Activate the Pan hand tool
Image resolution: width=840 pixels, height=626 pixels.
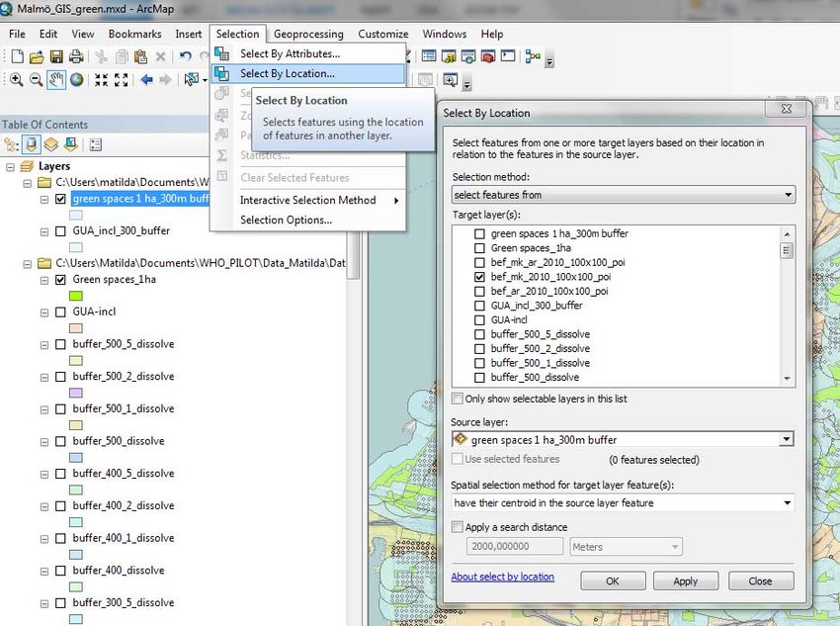click(56, 80)
